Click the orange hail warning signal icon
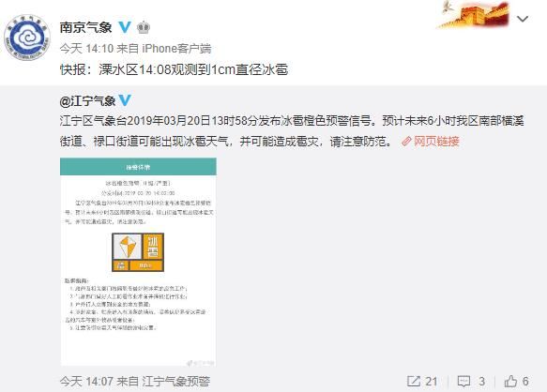 pos(138,252)
